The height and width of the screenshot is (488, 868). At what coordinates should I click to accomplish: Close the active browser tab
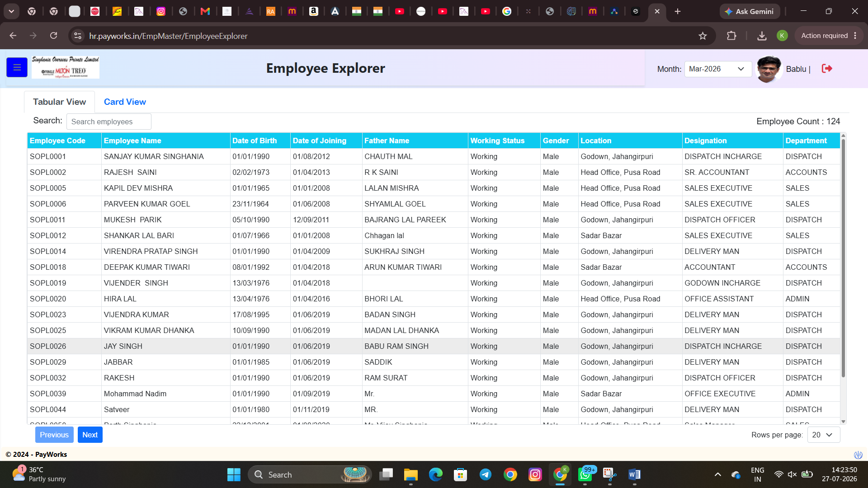point(657,11)
